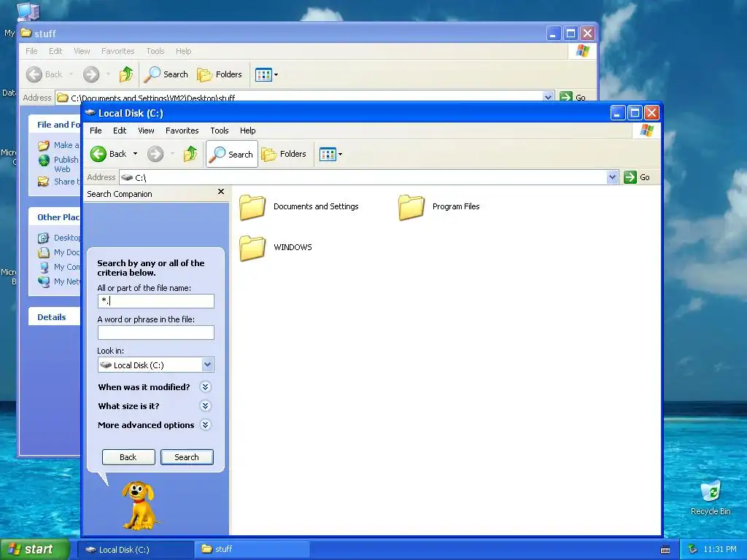Click Back arrow in Local Disk toolbar
The image size is (747, 560).
[109, 154]
